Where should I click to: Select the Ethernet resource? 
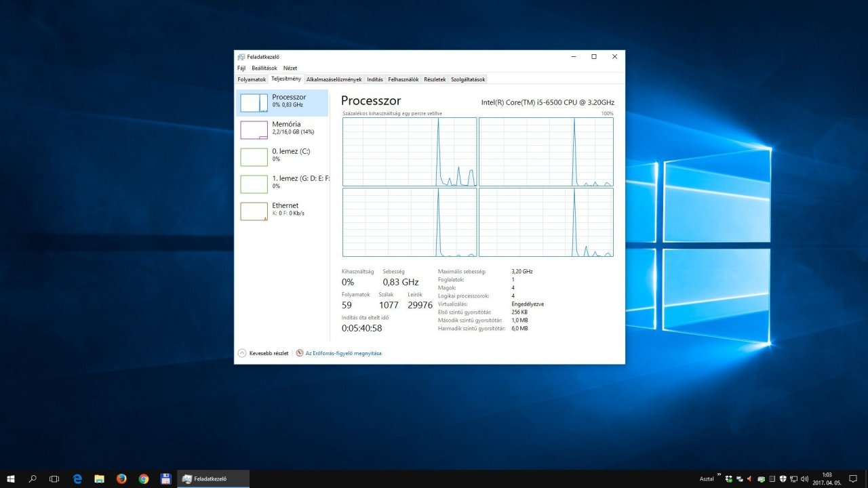282,211
